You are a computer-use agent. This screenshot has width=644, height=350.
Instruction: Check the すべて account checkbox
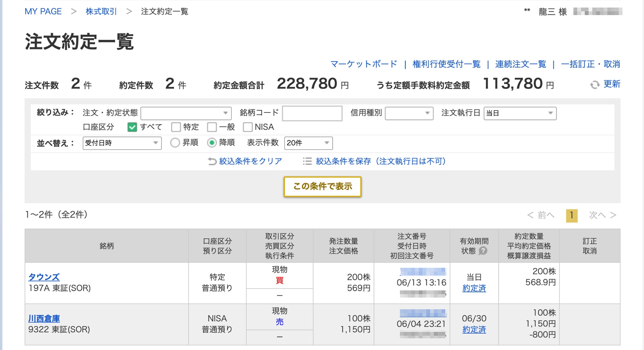tap(132, 127)
